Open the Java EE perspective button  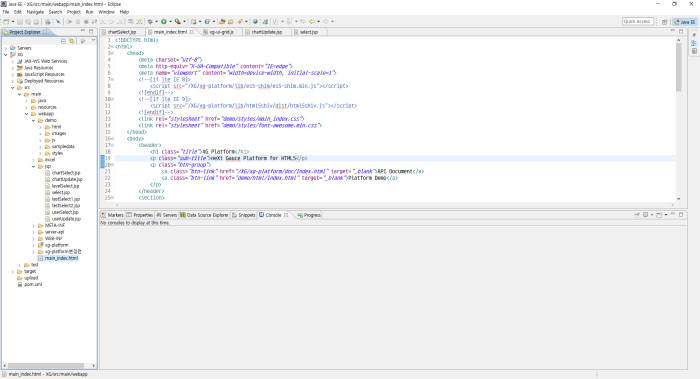click(x=685, y=21)
